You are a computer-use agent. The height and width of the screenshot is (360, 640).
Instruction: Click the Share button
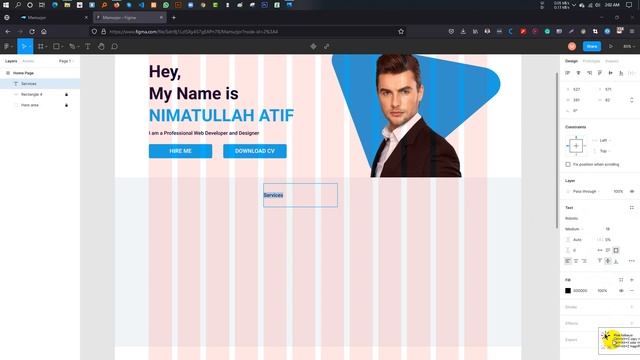(x=592, y=47)
